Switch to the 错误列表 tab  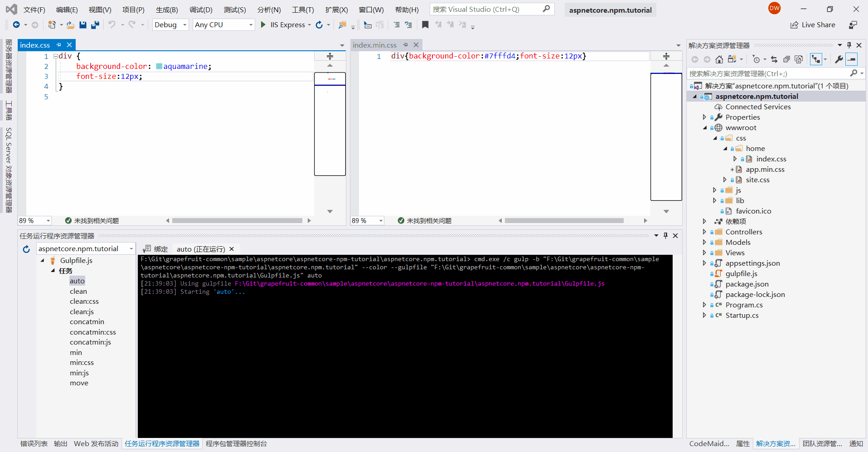(34, 444)
